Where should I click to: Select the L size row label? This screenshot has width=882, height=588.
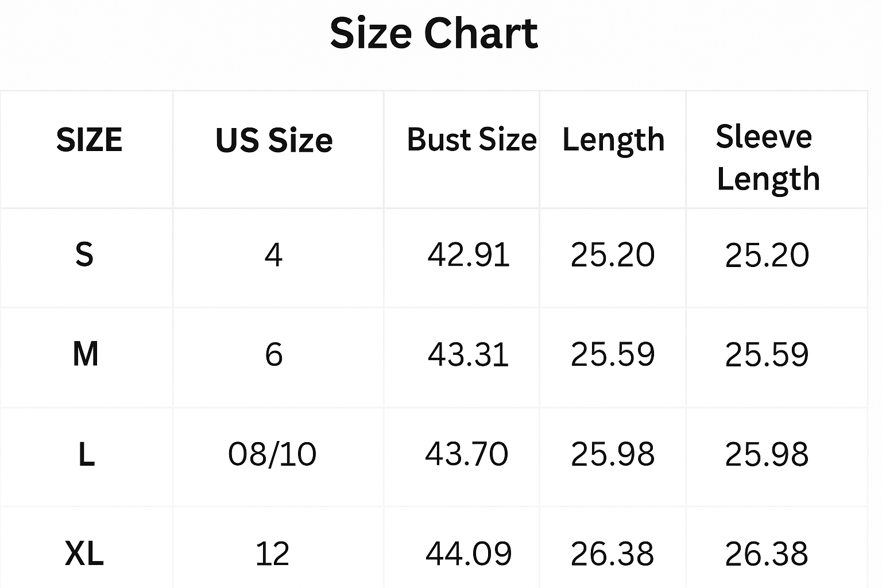tap(86, 454)
